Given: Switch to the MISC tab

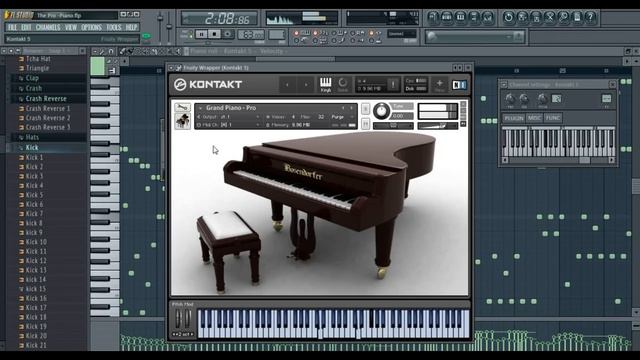Looking at the screenshot, I should (534, 118).
